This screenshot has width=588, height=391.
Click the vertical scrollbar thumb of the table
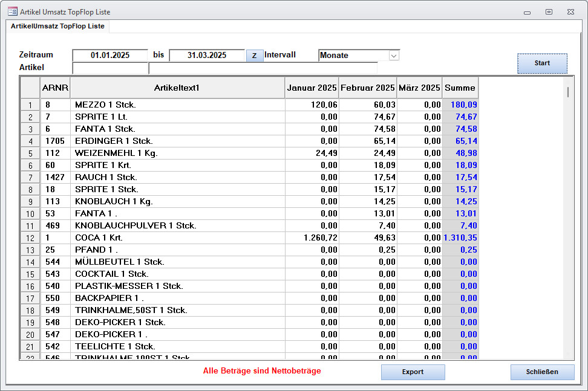click(567, 92)
